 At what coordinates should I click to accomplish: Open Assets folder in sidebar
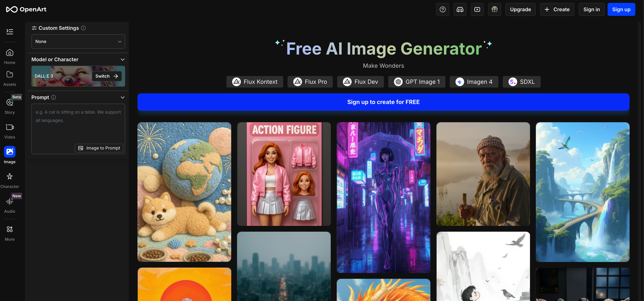coord(10,78)
